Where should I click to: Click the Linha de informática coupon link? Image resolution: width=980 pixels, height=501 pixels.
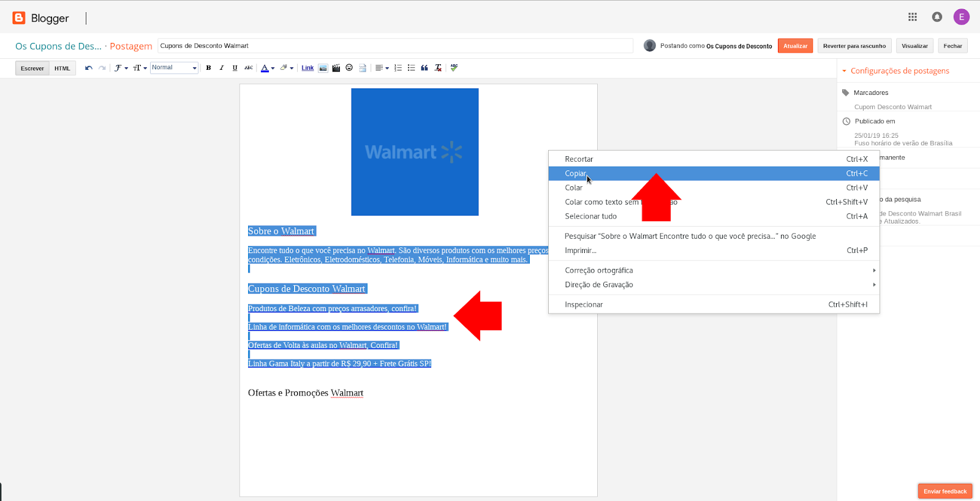pyautogui.click(x=347, y=327)
